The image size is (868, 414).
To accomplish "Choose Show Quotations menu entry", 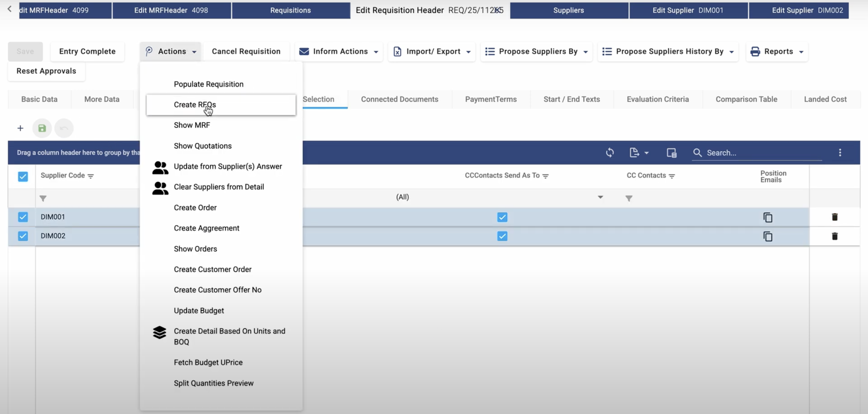I will [x=203, y=146].
